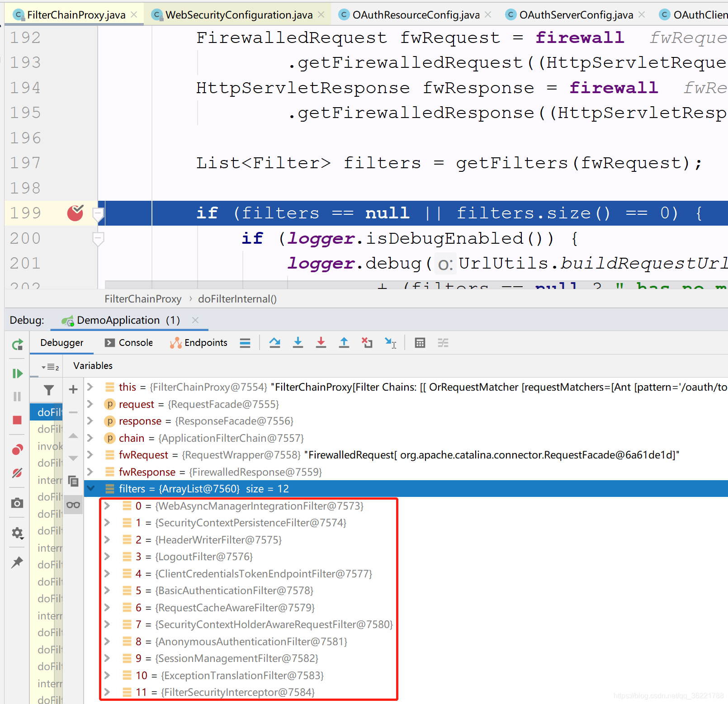Select the topmost highlighted stack frame

pyautogui.click(x=47, y=412)
